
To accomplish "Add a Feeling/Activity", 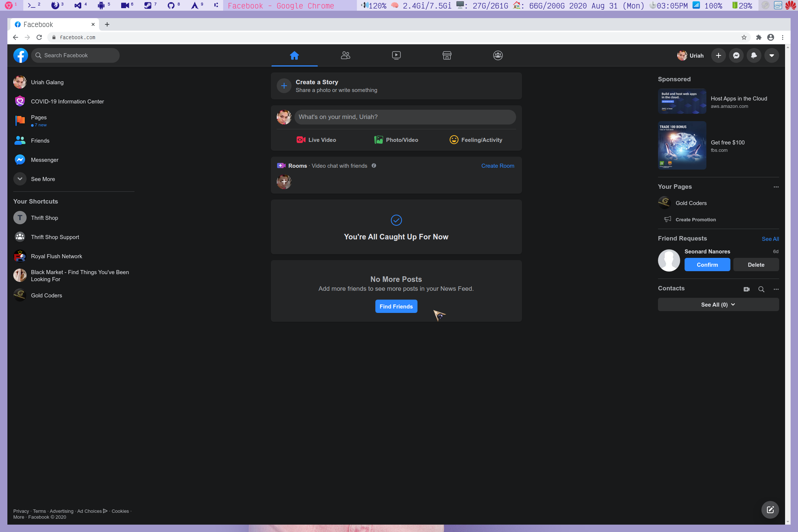I will pyautogui.click(x=476, y=140).
